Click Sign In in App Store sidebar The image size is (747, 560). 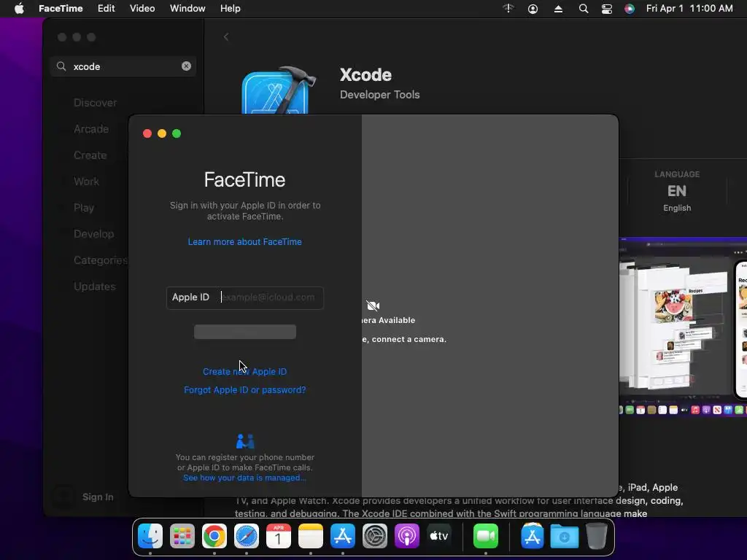(98, 497)
